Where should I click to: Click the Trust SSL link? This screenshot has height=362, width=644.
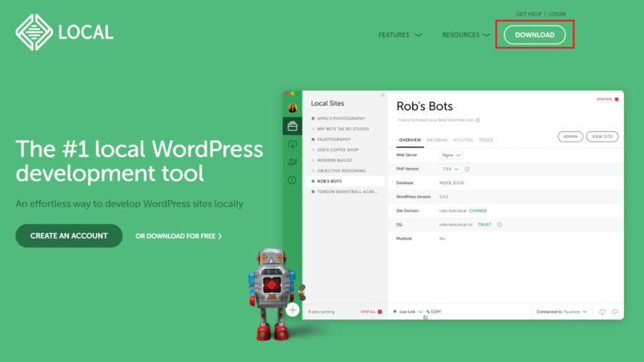[x=484, y=225]
